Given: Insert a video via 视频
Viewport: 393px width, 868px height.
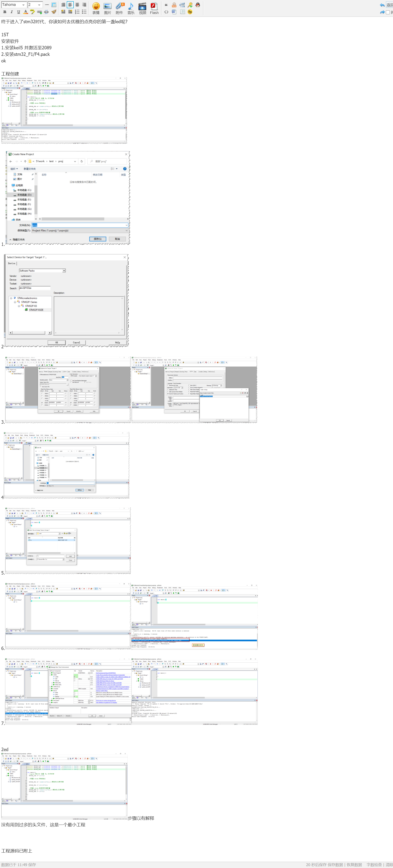Looking at the screenshot, I should pyautogui.click(x=142, y=8).
